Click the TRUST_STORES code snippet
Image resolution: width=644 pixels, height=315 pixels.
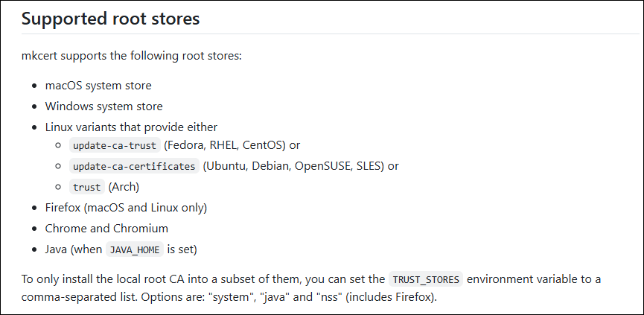[x=427, y=280]
